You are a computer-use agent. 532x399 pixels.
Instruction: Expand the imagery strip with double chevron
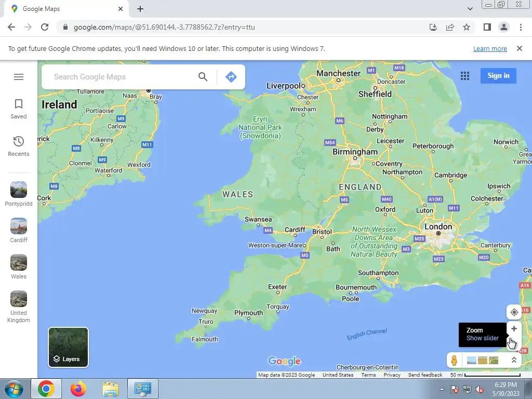tap(514, 360)
